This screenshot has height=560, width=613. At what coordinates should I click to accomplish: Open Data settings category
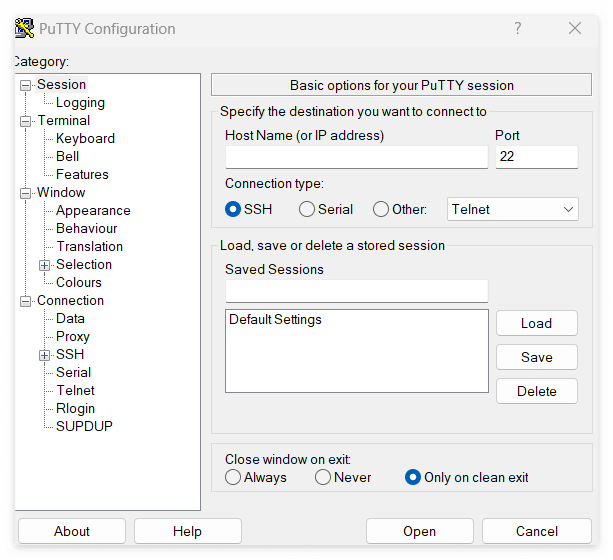[x=70, y=318]
